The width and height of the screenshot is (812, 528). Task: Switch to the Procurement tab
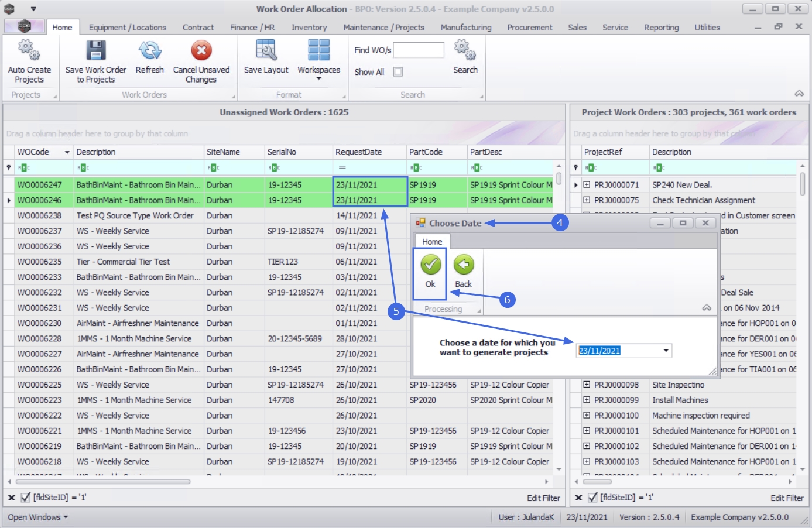pyautogui.click(x=530, y=28)
